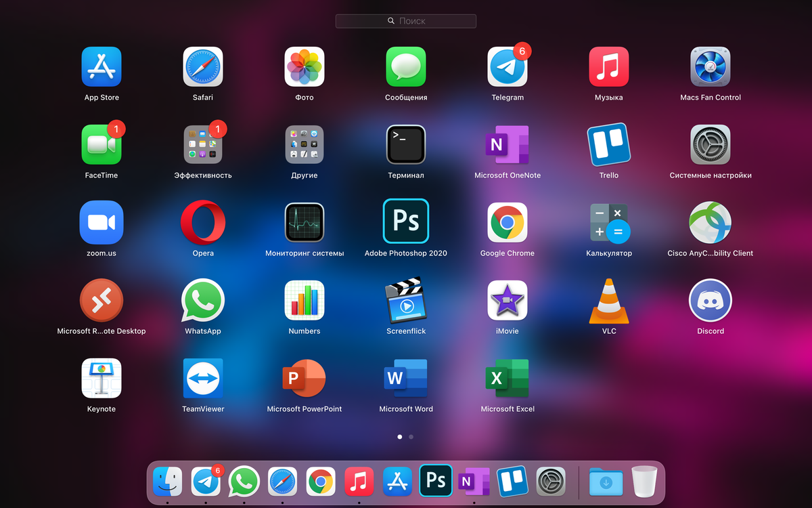Click the Поиск search field
The image size is (812, 508).
click(x=406, y=21)
